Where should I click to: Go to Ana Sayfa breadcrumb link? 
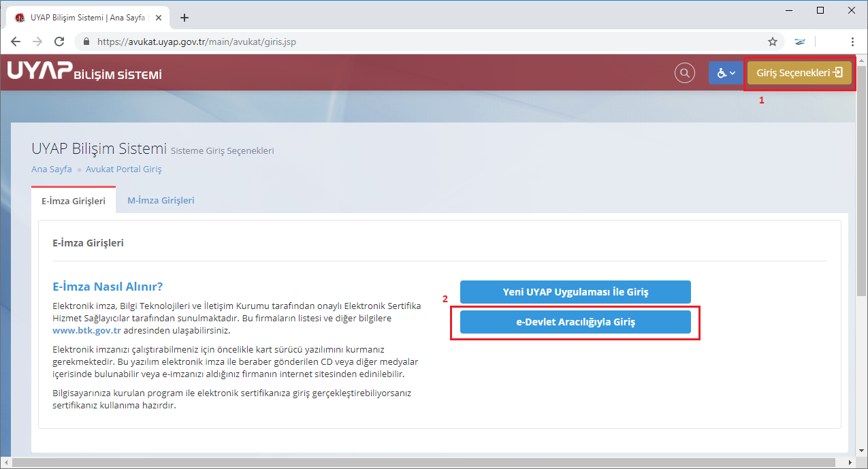51,169
